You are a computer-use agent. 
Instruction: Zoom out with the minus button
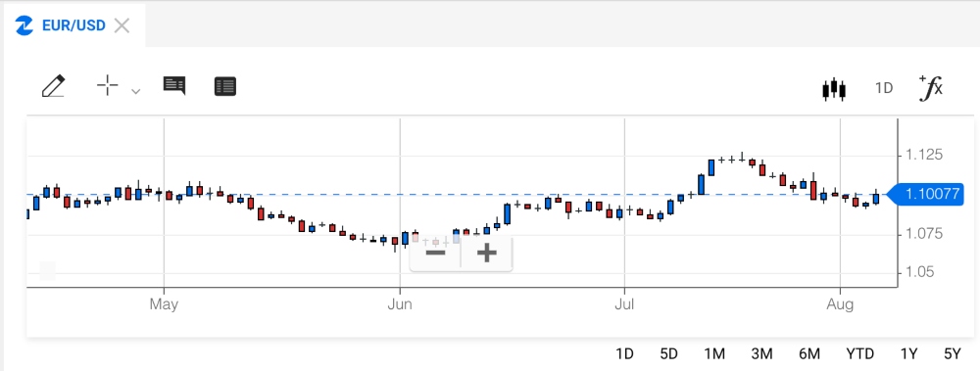(436, 253)
